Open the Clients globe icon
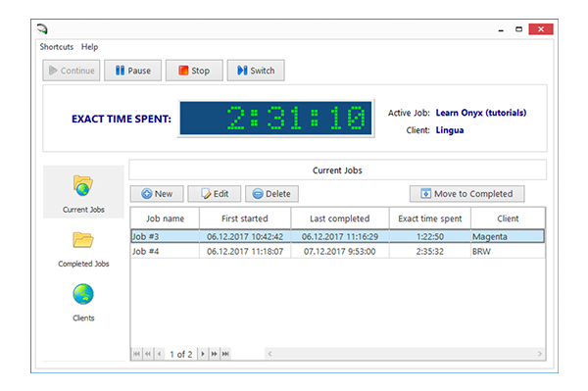 (83, 294)
